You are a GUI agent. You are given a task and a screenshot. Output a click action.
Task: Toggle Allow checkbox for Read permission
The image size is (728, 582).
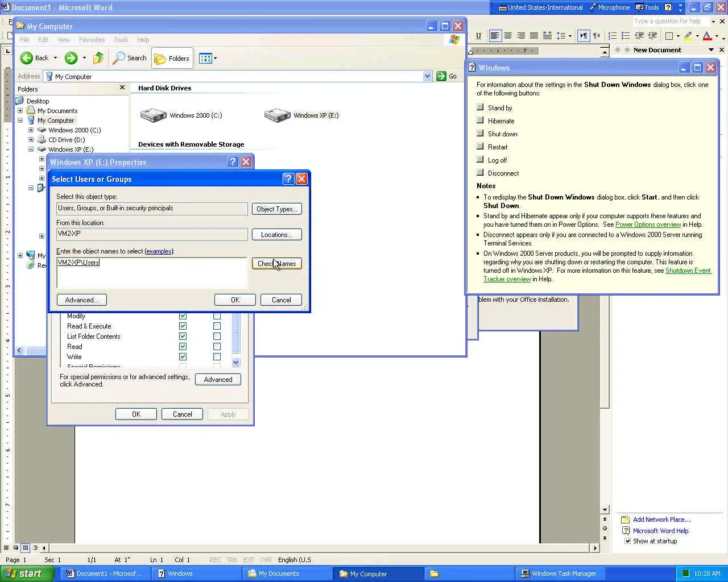coord(183,347)
